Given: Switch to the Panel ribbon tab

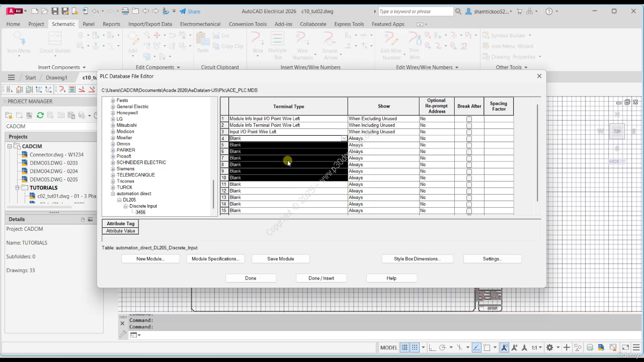Looking at the screenshot, I should coord(89,24).
